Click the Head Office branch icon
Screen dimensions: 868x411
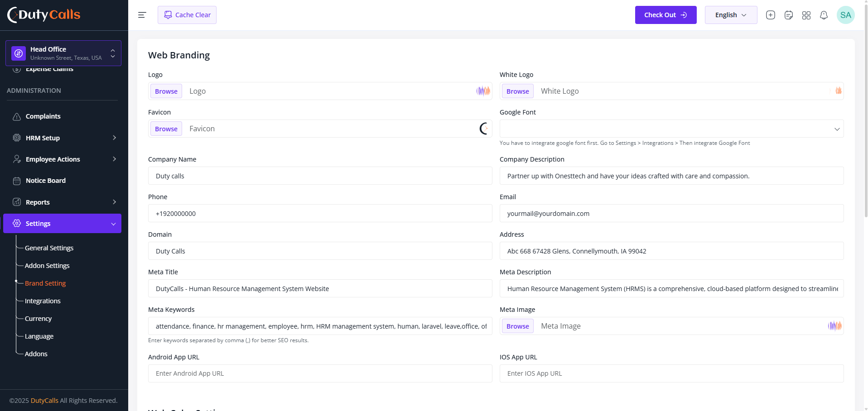(19, 53)
